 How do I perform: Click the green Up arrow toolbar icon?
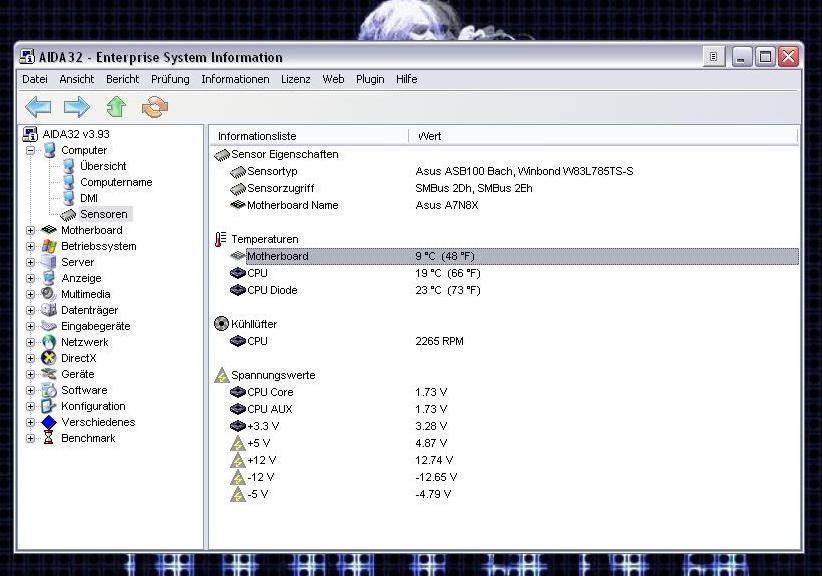click(116, 107)
